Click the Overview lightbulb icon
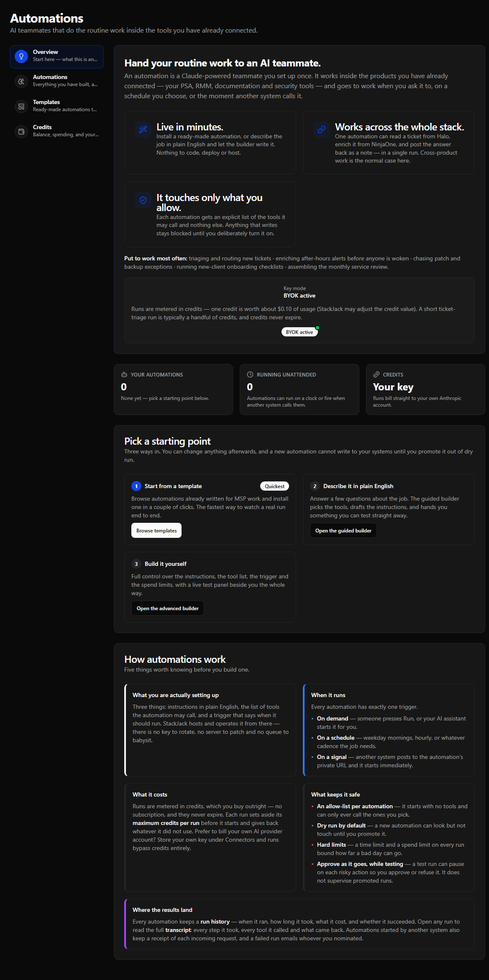Image resolution: width=489 pixels, height=980 pixels. click(x=21, y=56)
